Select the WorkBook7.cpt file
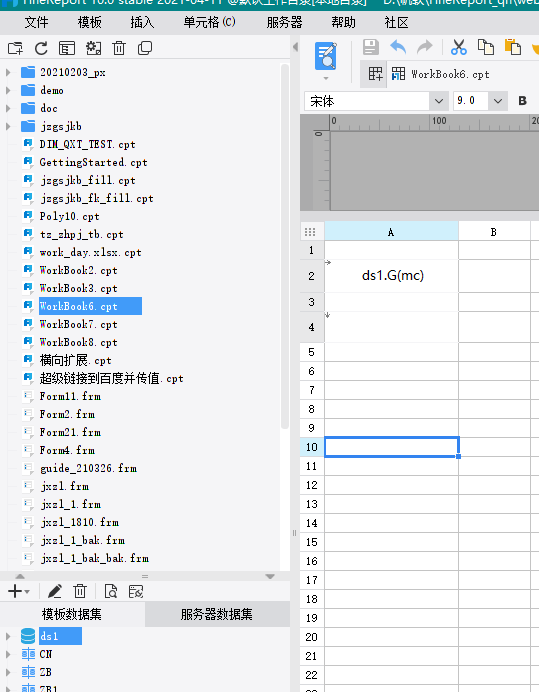This screenshot has height=692, width=539. coord(79,324)
